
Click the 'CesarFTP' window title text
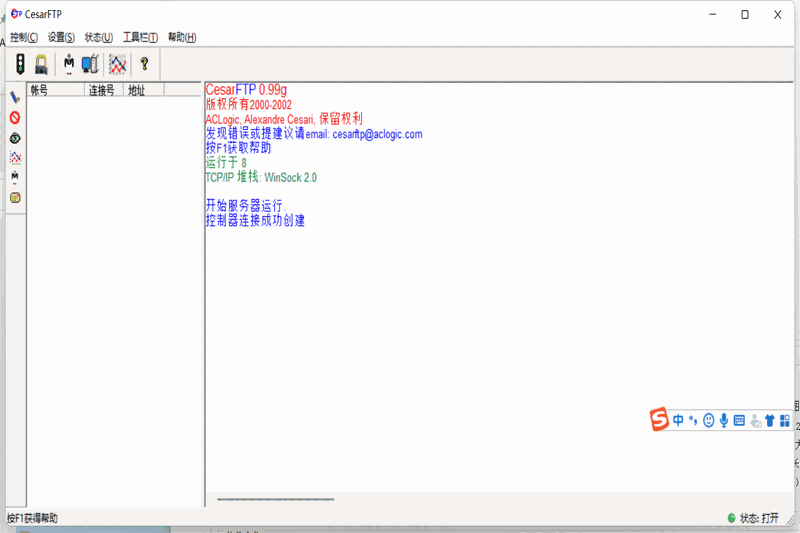(43, 14)
